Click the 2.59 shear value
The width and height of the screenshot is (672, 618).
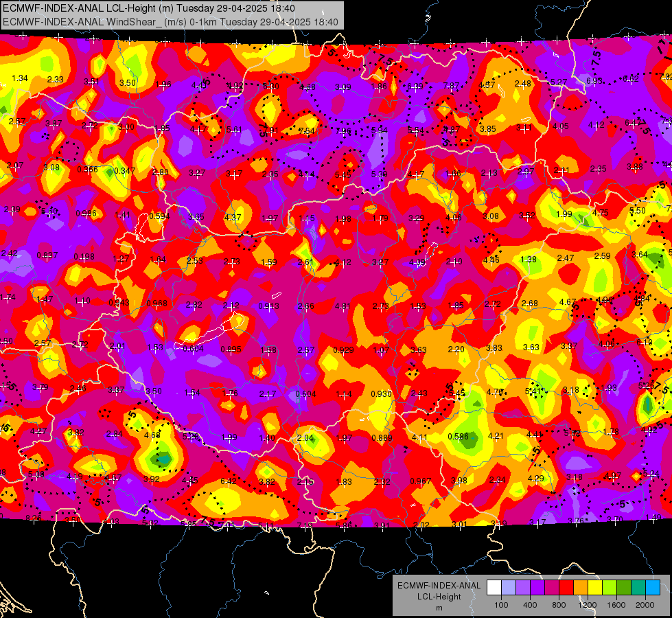(602, 255)
